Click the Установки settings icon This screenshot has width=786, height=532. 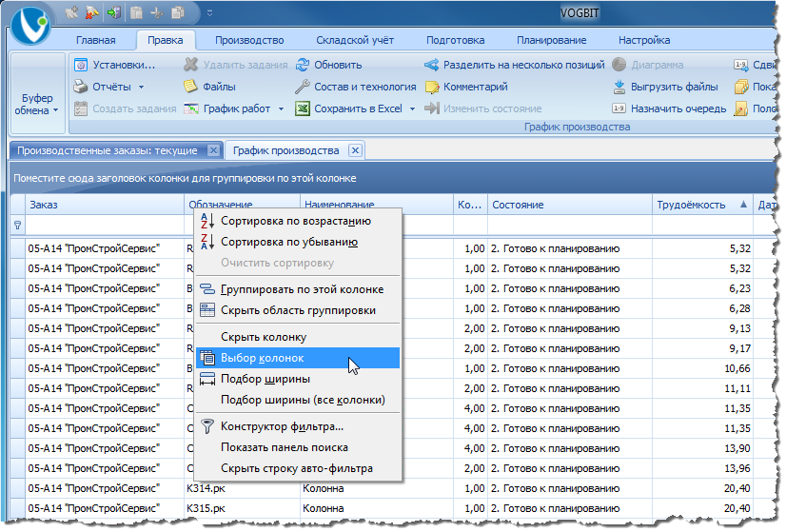81,65
